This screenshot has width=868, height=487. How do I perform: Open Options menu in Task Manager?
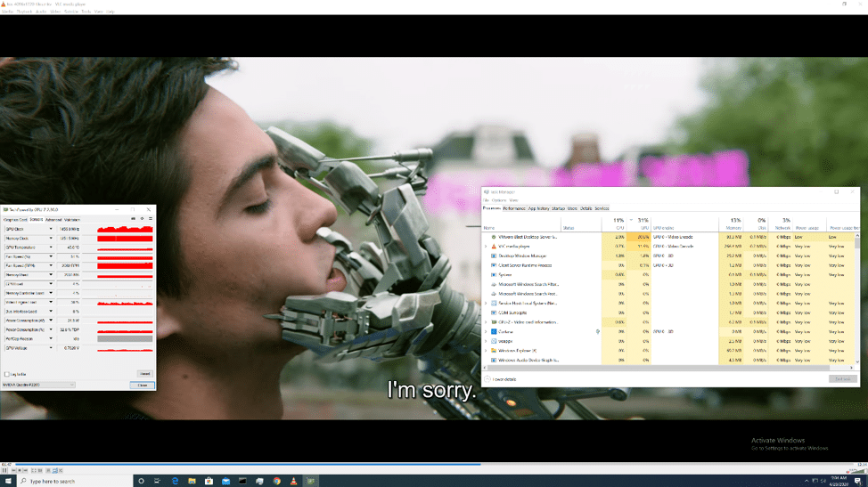499,200
